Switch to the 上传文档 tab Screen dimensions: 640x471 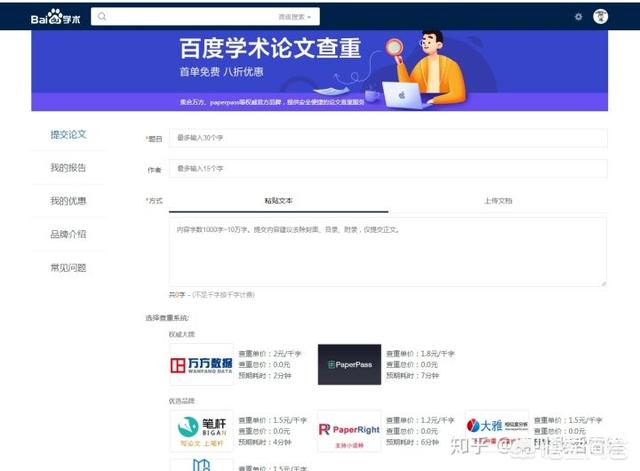coord(498,201)
